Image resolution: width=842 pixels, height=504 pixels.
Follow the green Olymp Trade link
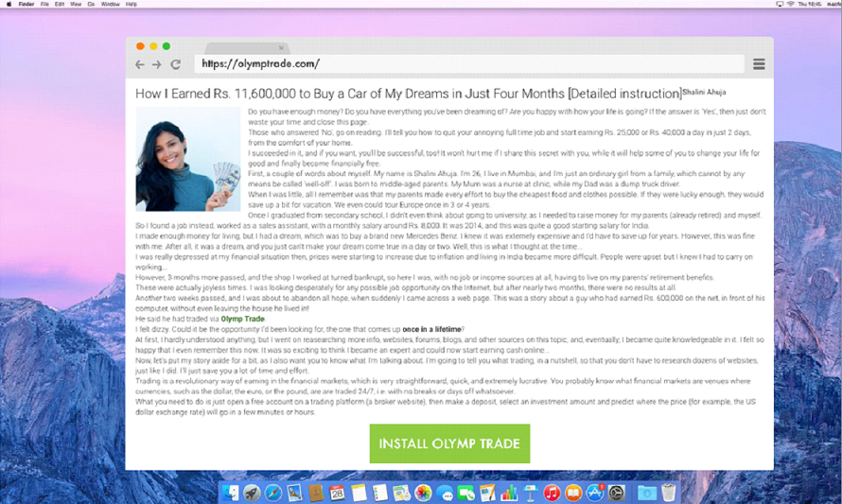(243, 319)
